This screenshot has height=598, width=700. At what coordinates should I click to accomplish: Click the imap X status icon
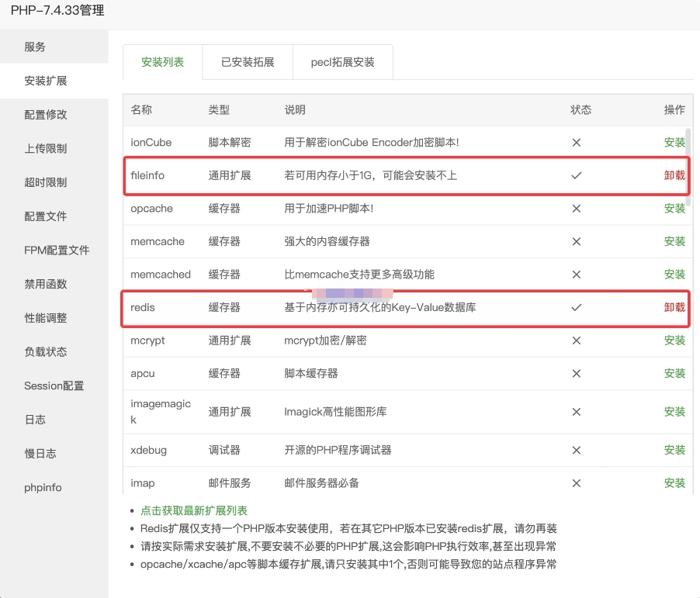tap(577, 483)
